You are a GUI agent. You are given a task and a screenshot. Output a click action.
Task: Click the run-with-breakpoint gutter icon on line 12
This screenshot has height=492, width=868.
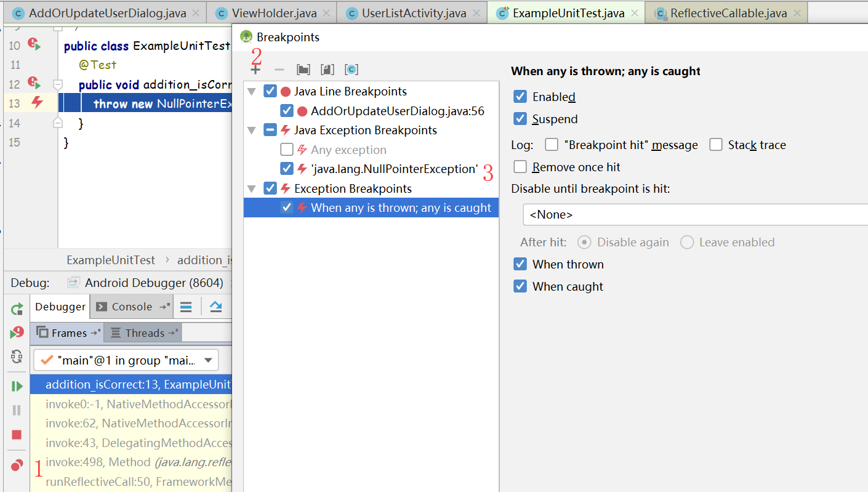click(x=34, y=84)
